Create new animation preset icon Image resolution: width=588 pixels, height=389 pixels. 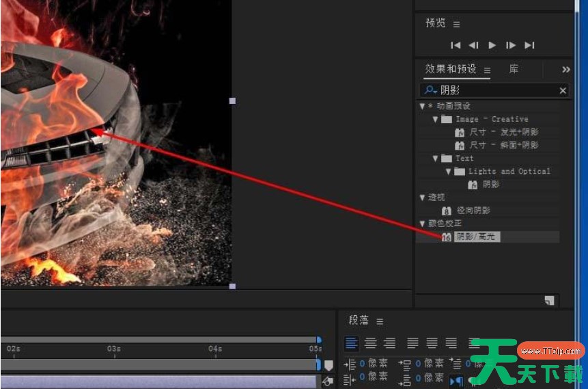tap(548, 300)
